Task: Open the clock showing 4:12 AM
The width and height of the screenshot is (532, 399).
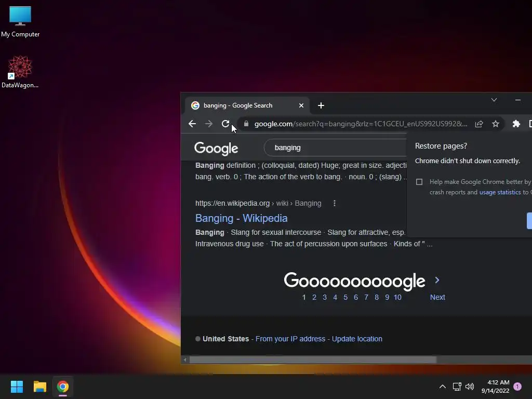Action: tap(495, 387)
